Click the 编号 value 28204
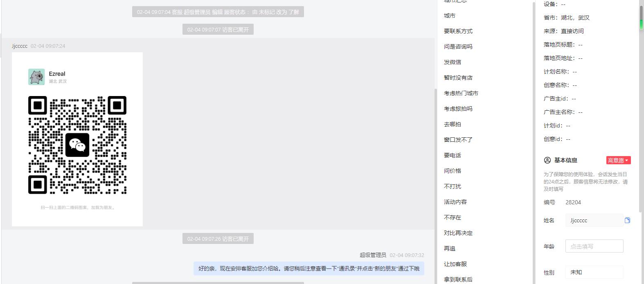Image resolution: width=644 pixels, height=284 pixels. (573, 202)
